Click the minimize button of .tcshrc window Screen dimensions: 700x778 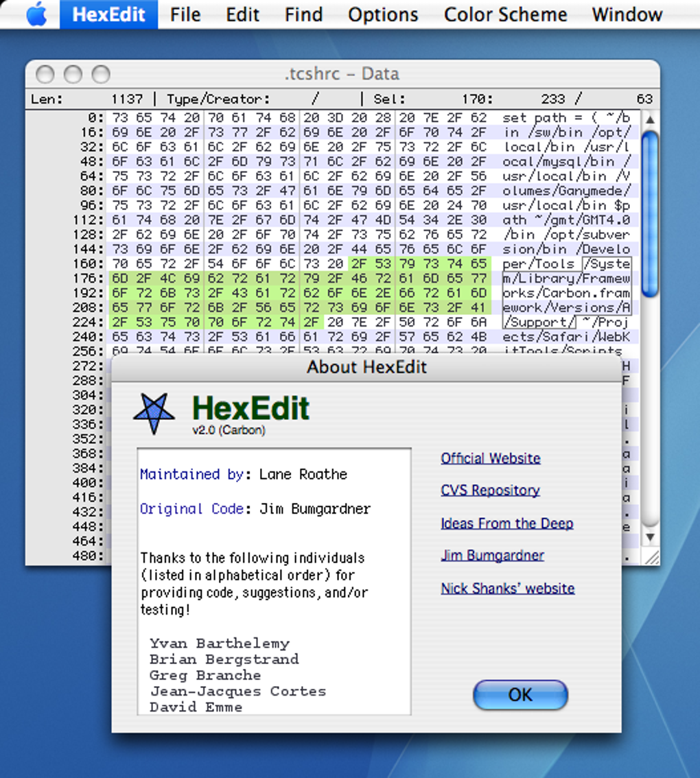(x=73, y=74)
